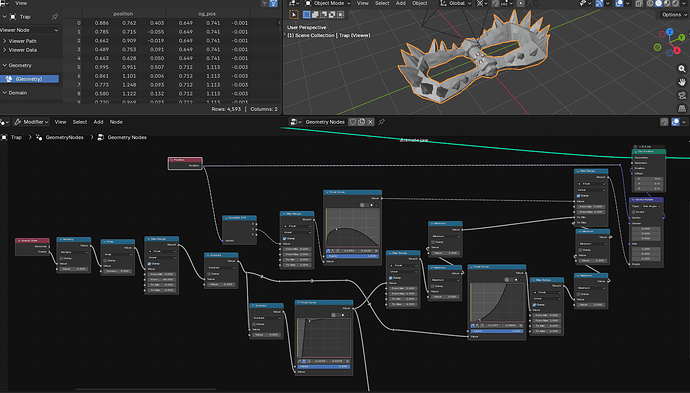Image resolution: width=690 pixels, height=393 pixels.
Task: Select the Zoom view icon in viewport
Action: coord(682,69)
